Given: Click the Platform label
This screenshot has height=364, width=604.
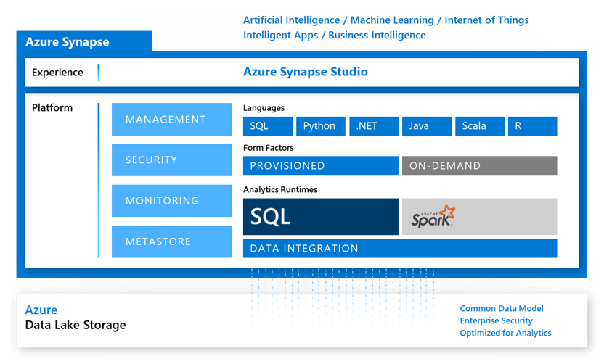Looking at the screenshot, I should pyautogui.click(x=52, y=108).
